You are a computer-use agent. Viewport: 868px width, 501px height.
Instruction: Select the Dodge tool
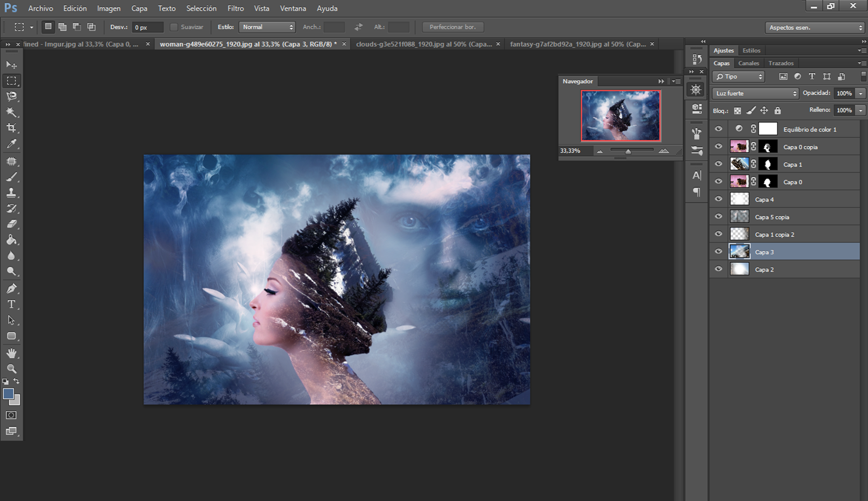click(x=12, y=271)
